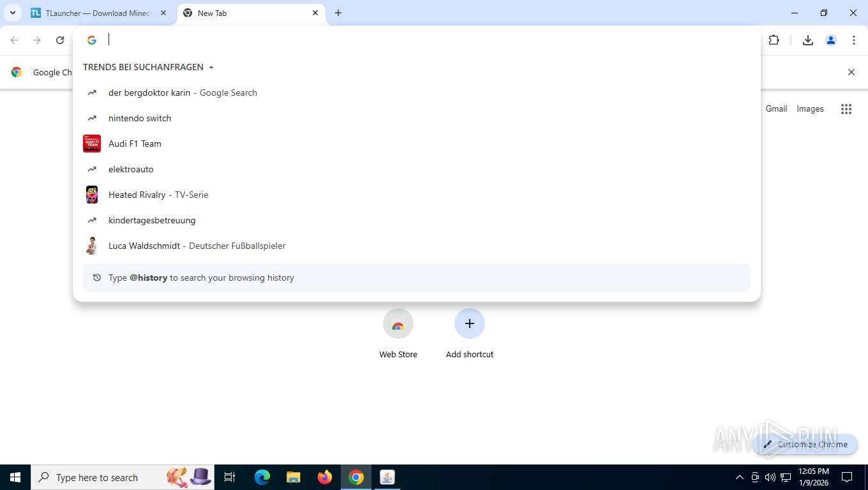
Task: Reload the page
Action: click(x=60, y=40)
